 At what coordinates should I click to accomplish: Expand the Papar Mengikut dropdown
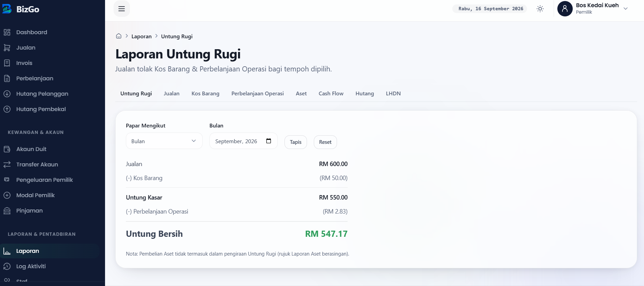tap(164, 141)
